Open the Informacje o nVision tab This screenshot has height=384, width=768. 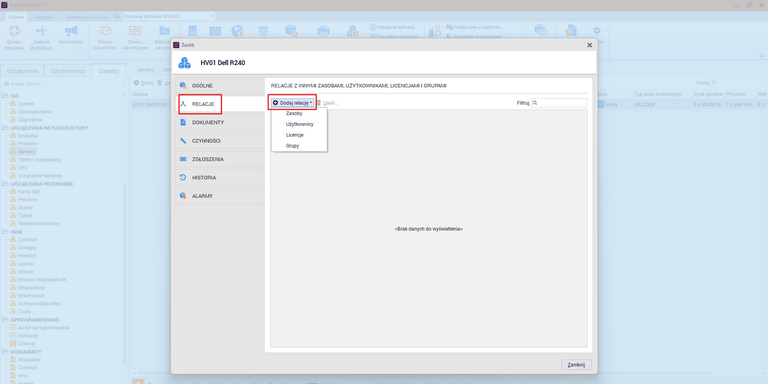86,16
